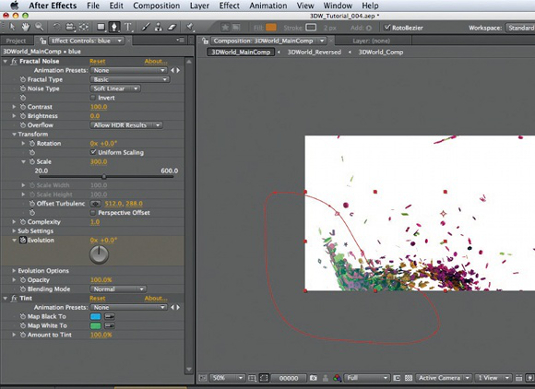Open the Effect menu
The image size is (535, 389).
click(229, 6)
